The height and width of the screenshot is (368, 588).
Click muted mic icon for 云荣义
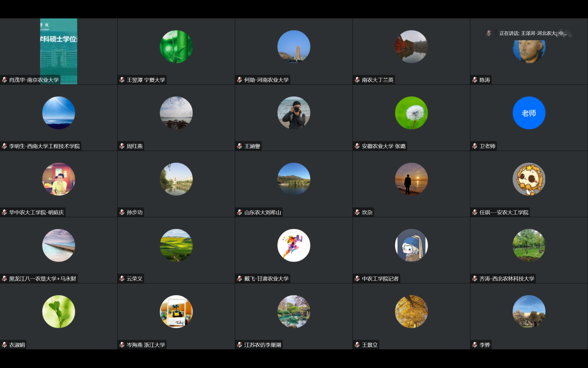122,279
